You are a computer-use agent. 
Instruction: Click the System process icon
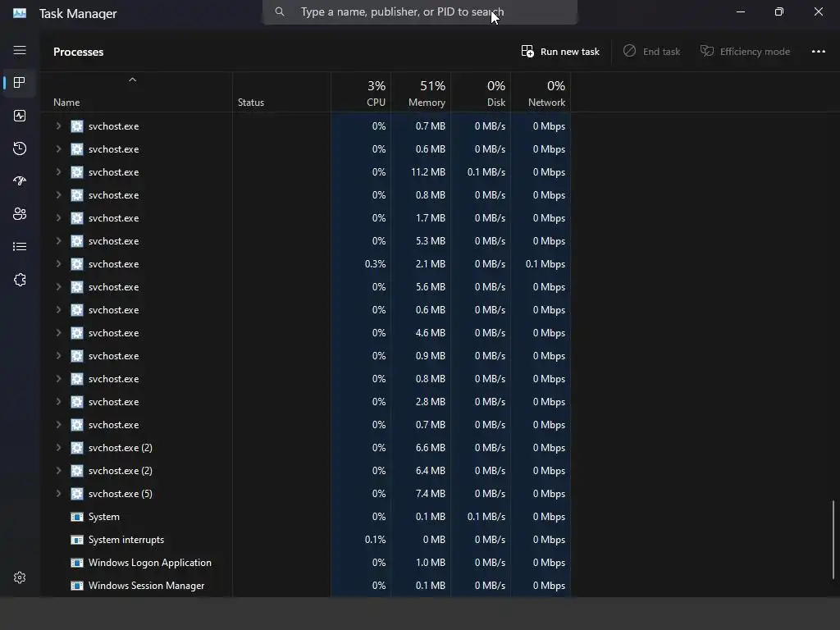pos(77,517)
